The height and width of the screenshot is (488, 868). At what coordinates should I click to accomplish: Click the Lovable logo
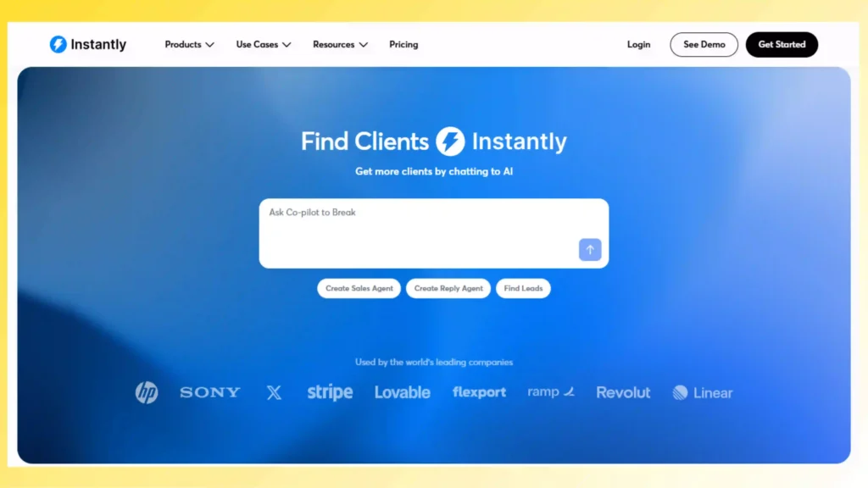click(403, 392)
